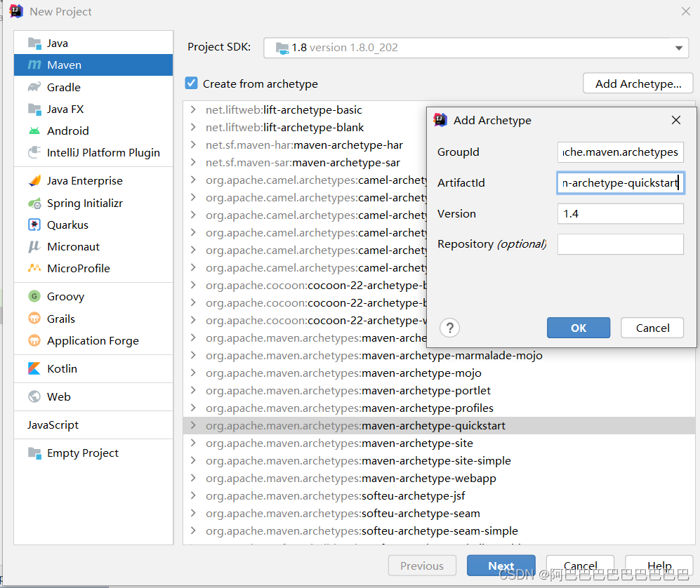
Task: Click the Micronaut mu icon
Action: pyautogui.click(x=34, y=247)
